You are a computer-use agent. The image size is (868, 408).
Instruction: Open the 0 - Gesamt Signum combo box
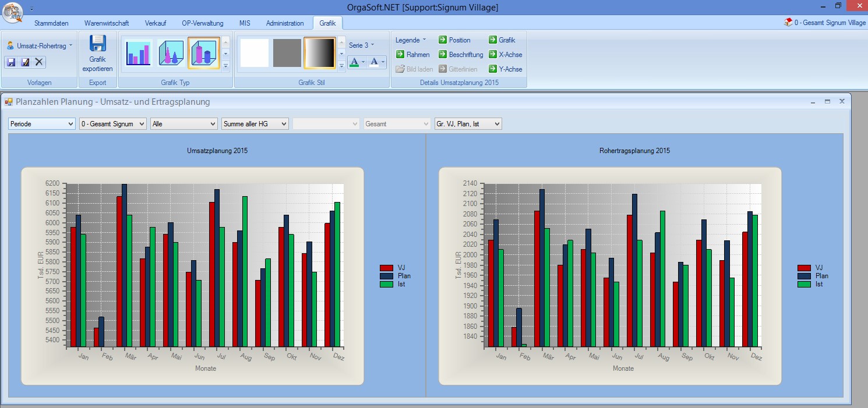113,124
